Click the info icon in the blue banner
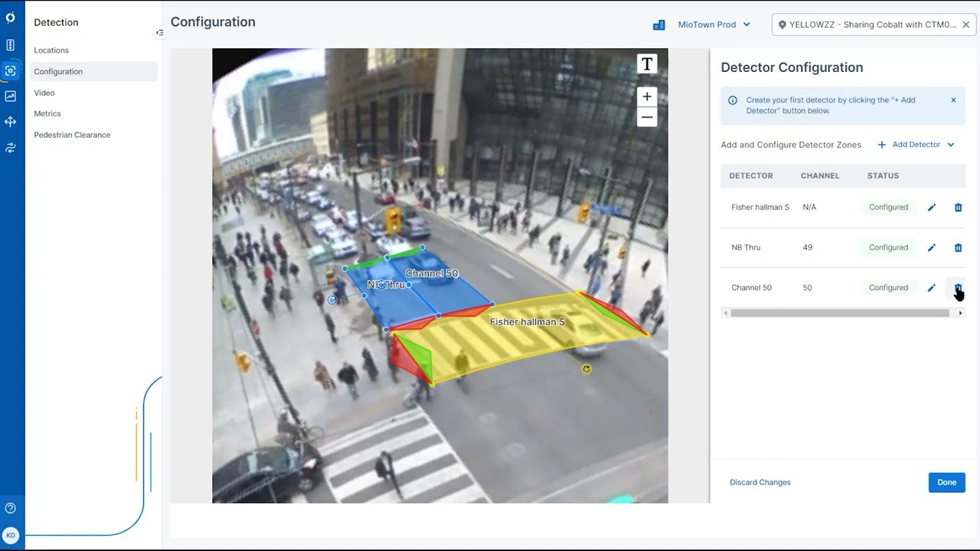This screenshot has height=551, width=980. [733, 100]
